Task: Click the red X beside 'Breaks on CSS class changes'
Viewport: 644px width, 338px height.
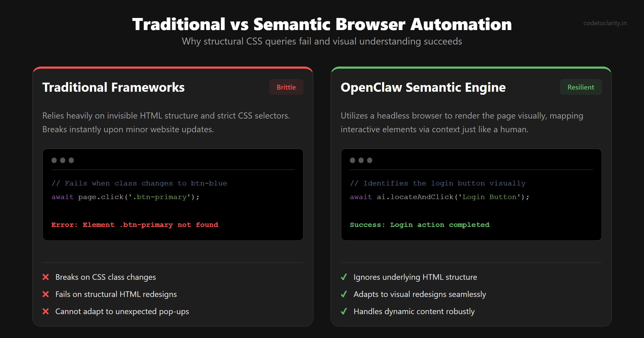Action: tap(46, 277)
